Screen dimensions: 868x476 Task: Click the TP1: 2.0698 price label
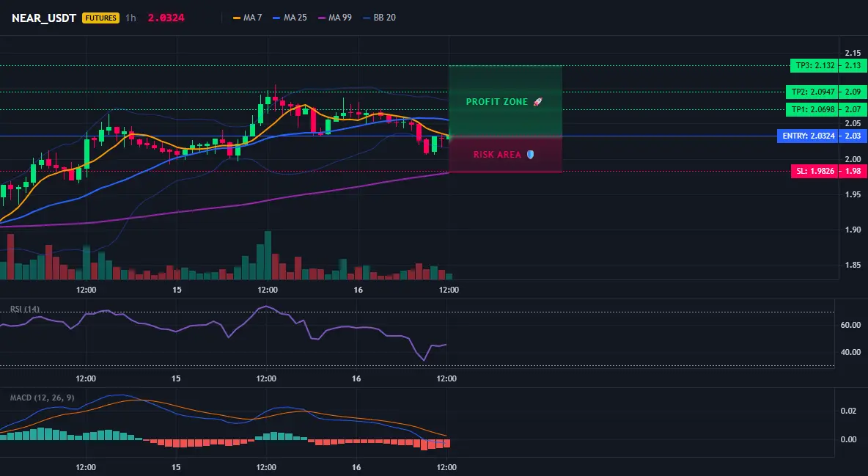[x=812, y=110]
